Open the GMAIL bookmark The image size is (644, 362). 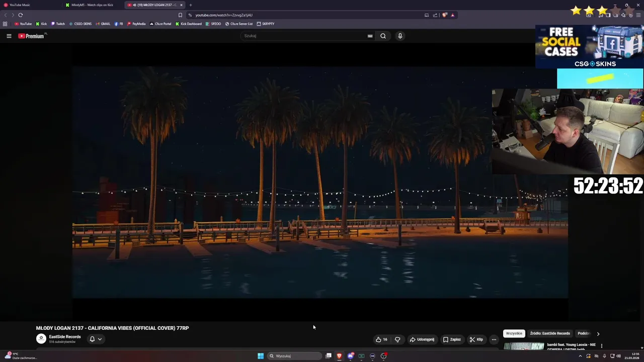(x=103, y=24)
